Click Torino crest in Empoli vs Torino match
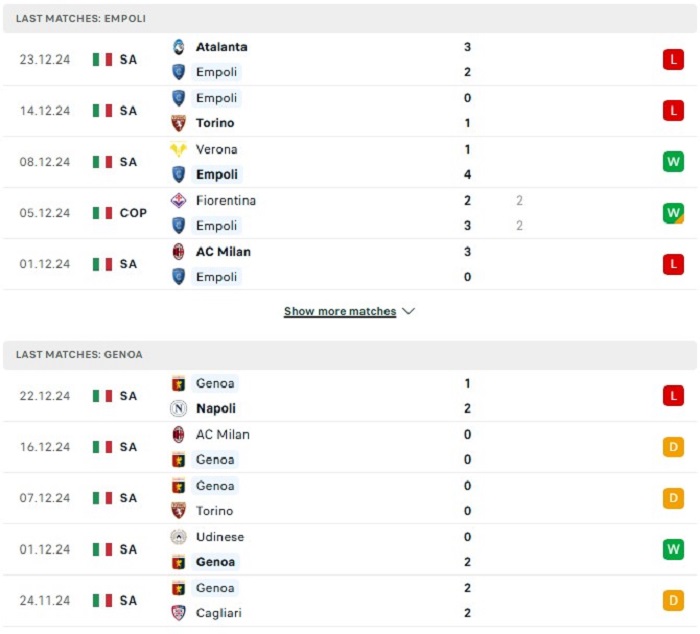Screen dimensions: 700x634 [179, 123]
